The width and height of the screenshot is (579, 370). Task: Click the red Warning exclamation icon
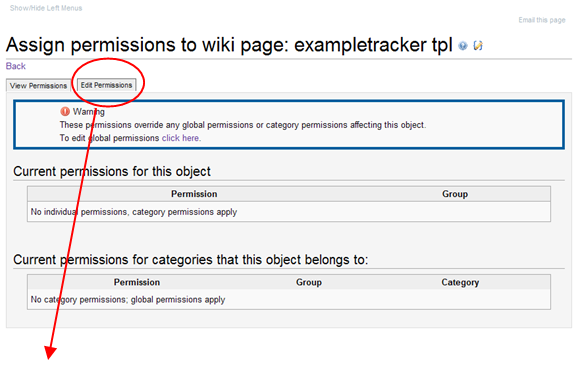(65, 111)
